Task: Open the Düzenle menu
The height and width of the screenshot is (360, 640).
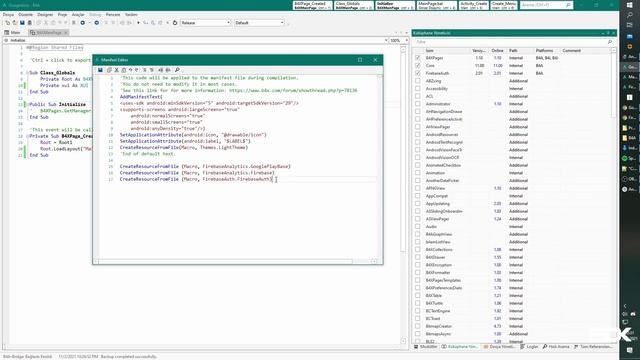Action: (26, 15)
